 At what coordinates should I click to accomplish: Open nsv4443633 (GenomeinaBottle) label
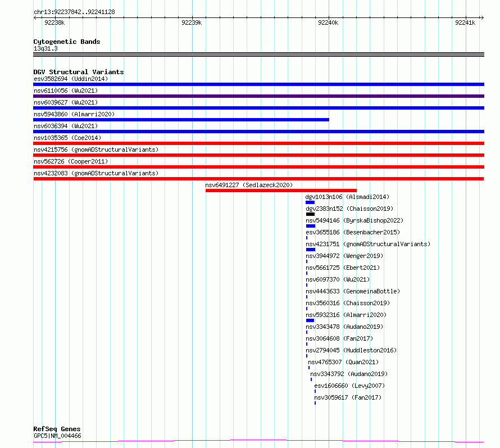[353, 291]
